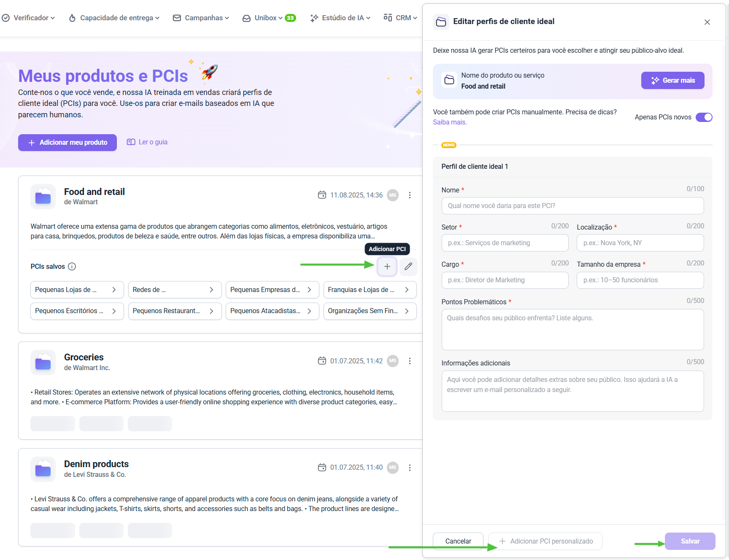Click the Denim products title

pyautogui.click(x=96, y=464)
